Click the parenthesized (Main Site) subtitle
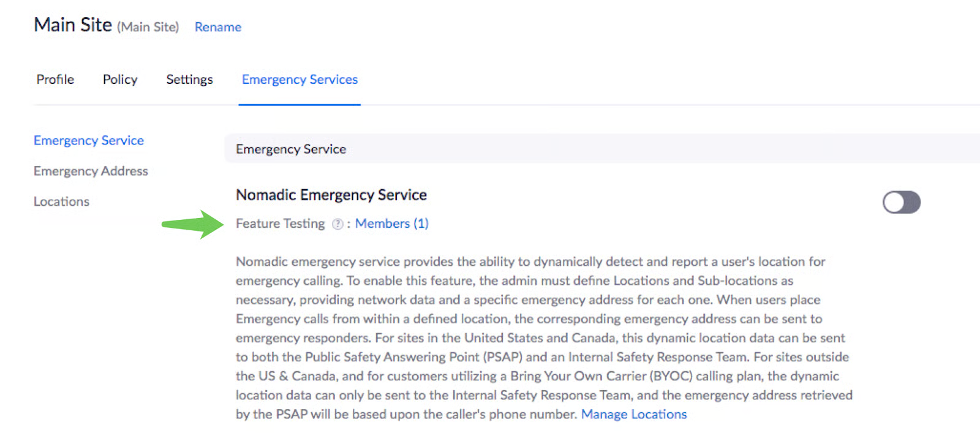The image size is (980, 433). (148, 27)
